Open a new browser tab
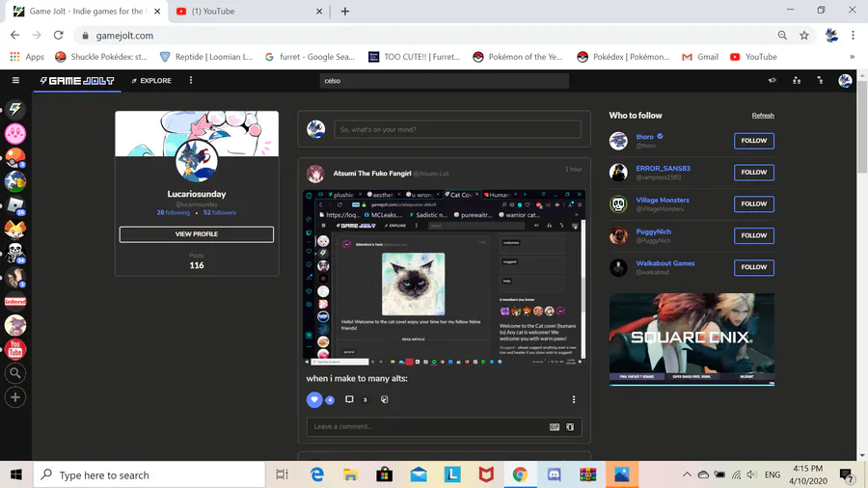This screenshot has height=488, width=868. pyautogui.click(x=345, y=11)
